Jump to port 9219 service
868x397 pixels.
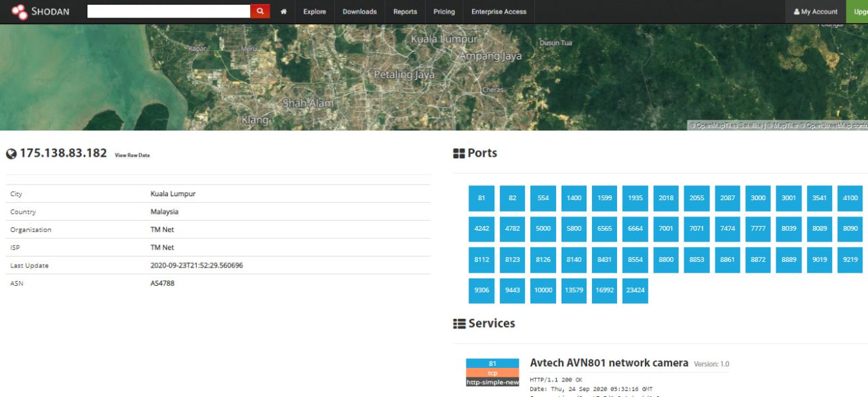tap(850, 260)
